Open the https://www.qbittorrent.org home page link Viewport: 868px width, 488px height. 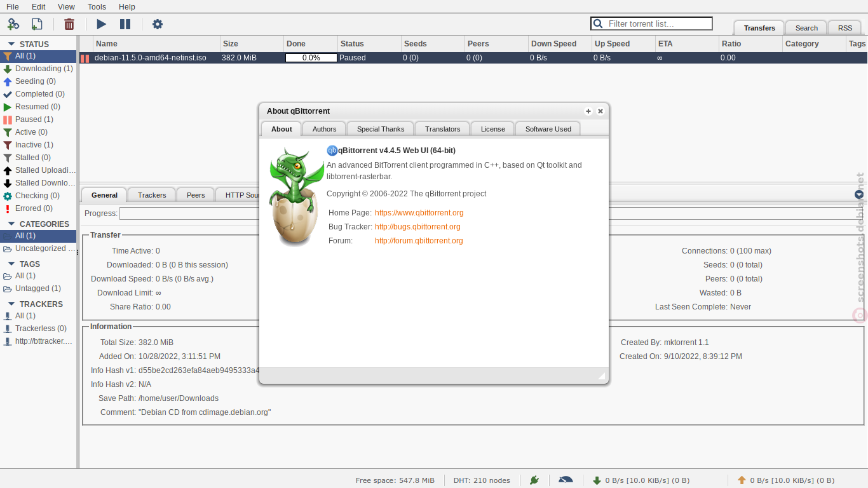(419, 213)
